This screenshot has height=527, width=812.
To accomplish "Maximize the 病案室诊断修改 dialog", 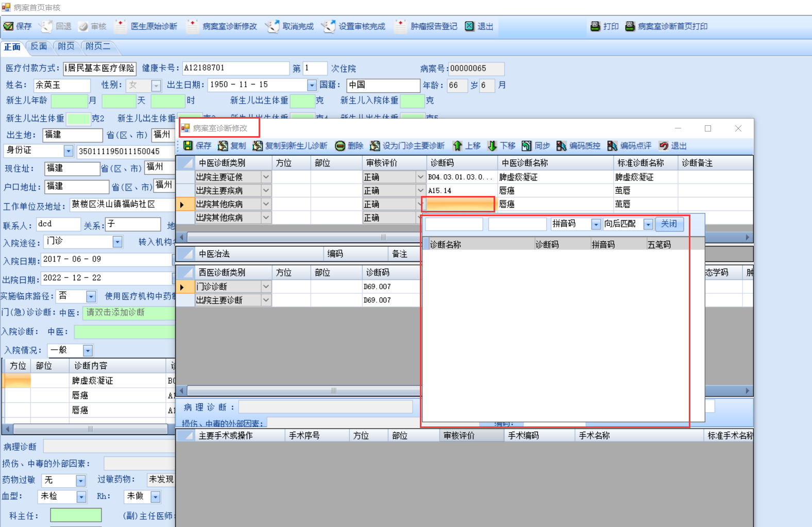I will pos(708,128).
